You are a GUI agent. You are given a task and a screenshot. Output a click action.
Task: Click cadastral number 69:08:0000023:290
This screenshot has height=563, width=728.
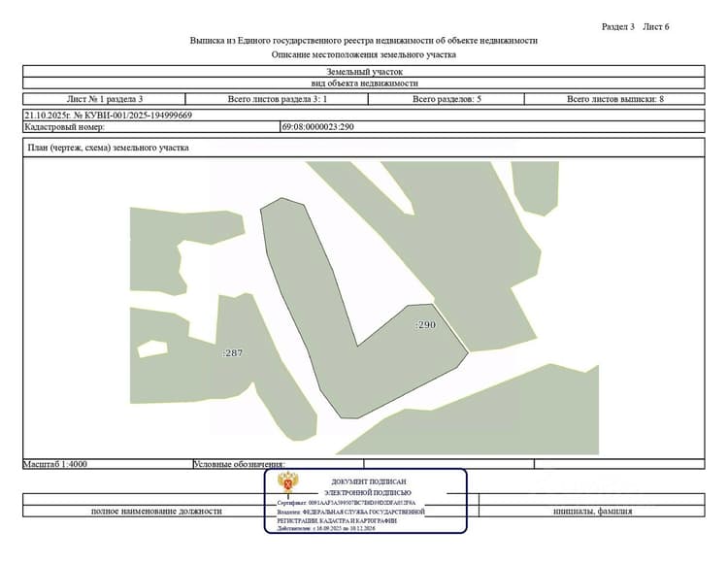(318, 127)
